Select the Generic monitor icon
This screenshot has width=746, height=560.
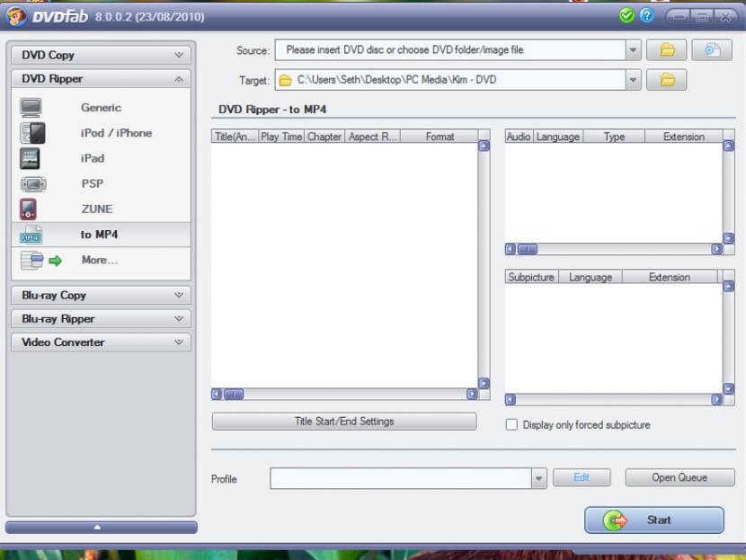(31, 108)
